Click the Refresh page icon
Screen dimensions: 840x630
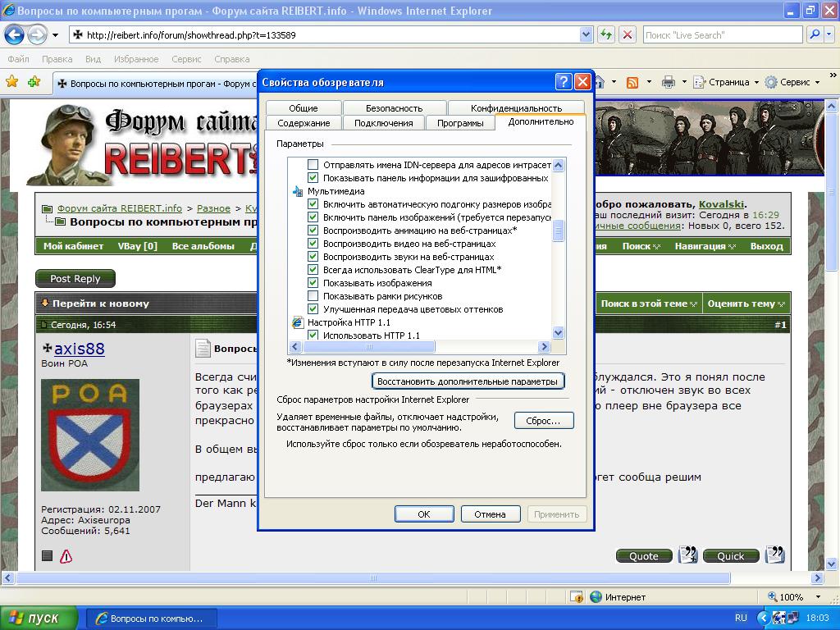pyautogui.click(x=606, y=35)
